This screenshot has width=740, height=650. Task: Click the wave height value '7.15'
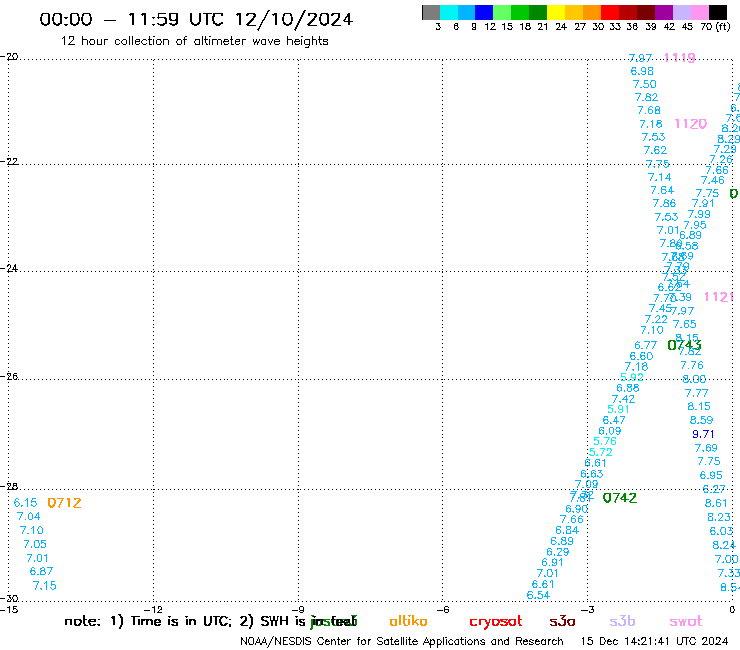click(45, 586)
